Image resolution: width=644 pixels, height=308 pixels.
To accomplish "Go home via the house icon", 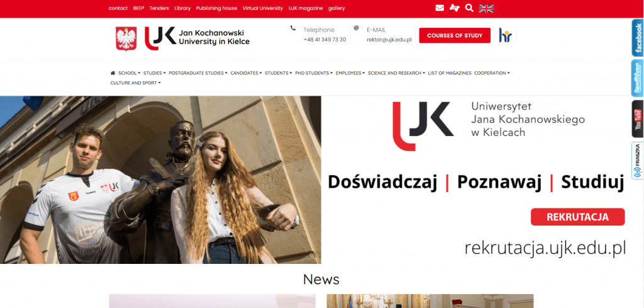I will [113, 73].
